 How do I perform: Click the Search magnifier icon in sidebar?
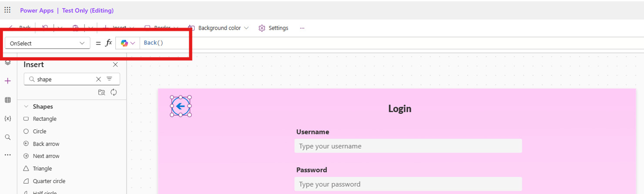7,137
